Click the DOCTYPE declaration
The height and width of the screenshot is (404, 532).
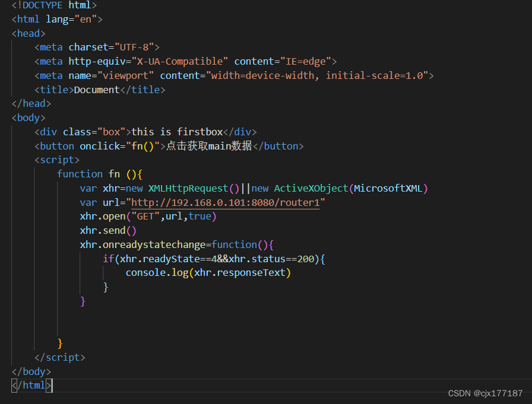pyautogui.click(x=54, y=5)
